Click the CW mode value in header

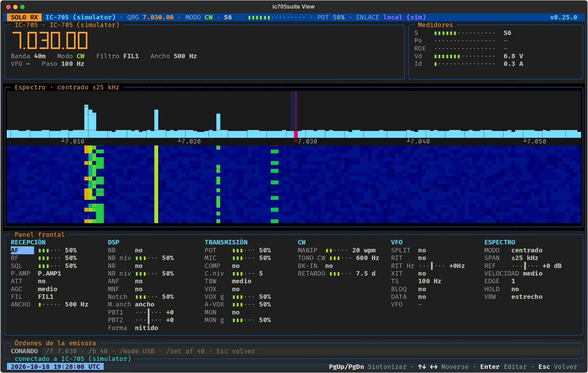(209, 17)
